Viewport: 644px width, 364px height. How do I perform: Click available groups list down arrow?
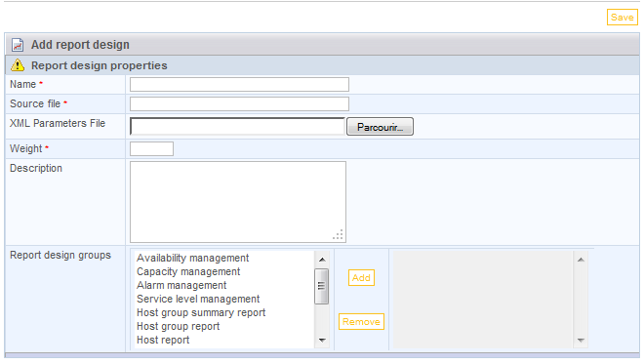(322, 341)
